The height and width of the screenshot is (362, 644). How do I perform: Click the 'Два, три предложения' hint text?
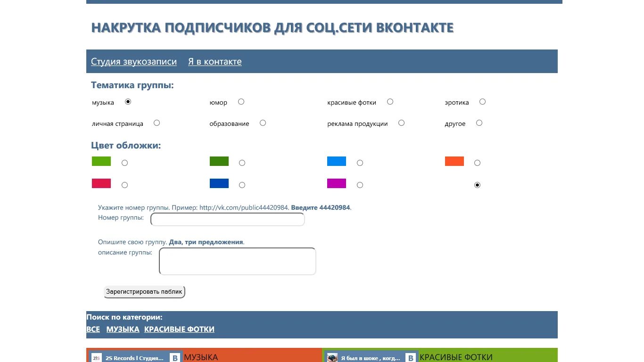click(x=206, y=242)
